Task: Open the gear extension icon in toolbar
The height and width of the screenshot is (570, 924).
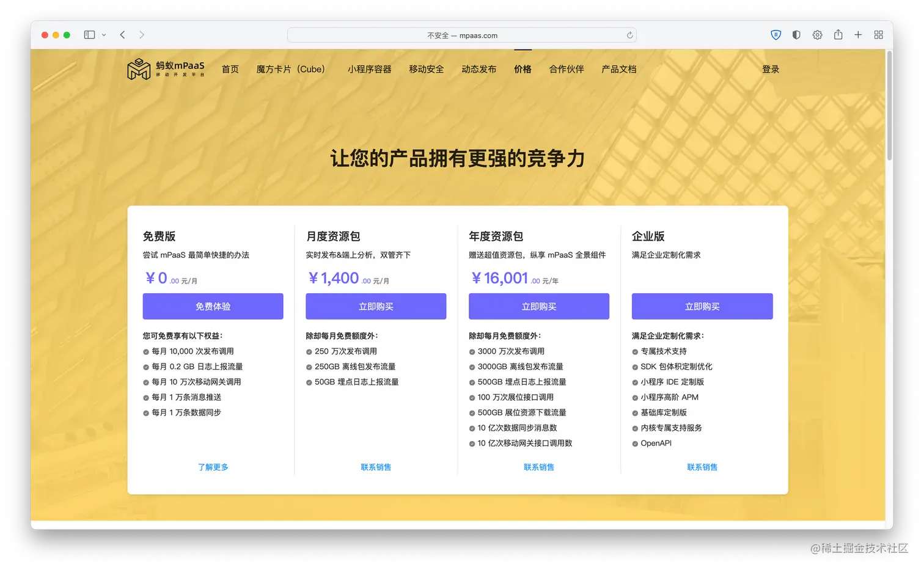Action: [817, 35]
